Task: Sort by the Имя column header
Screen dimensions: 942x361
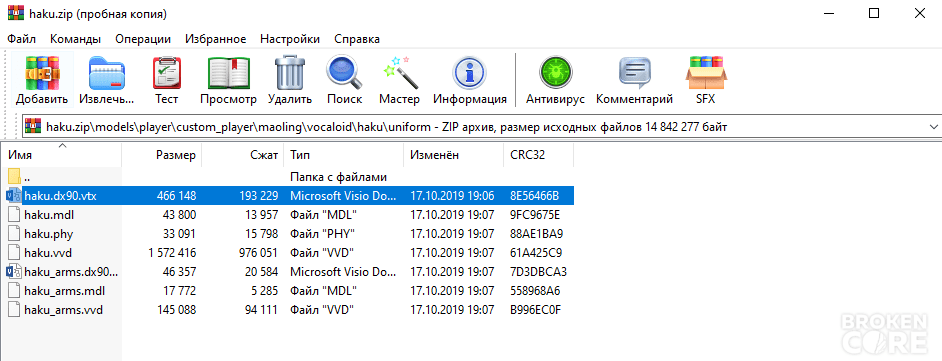Action: click(x=62, y=155)
